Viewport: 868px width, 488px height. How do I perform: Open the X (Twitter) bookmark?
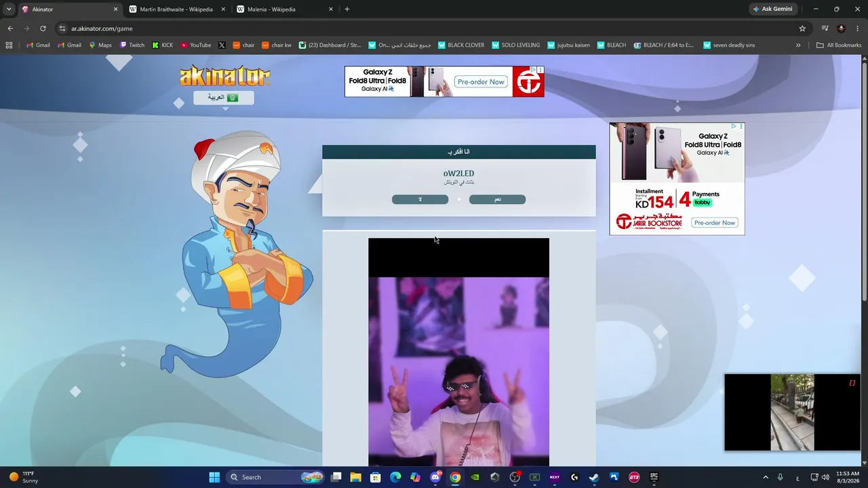pos(222,45)
